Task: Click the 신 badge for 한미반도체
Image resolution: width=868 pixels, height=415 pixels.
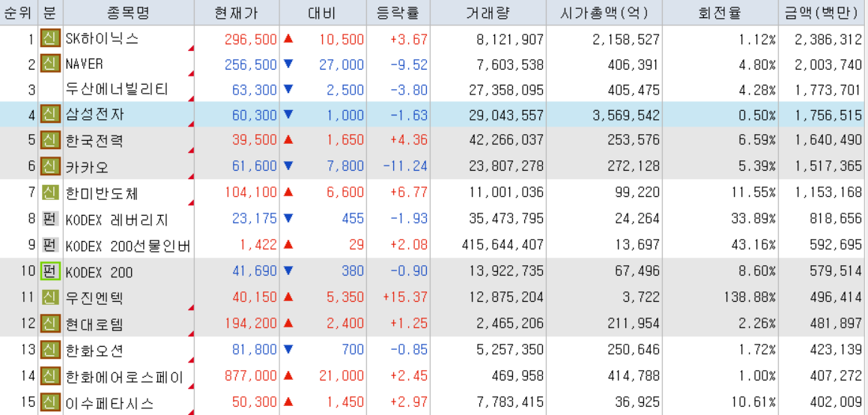Action: (x=50, y=193)
